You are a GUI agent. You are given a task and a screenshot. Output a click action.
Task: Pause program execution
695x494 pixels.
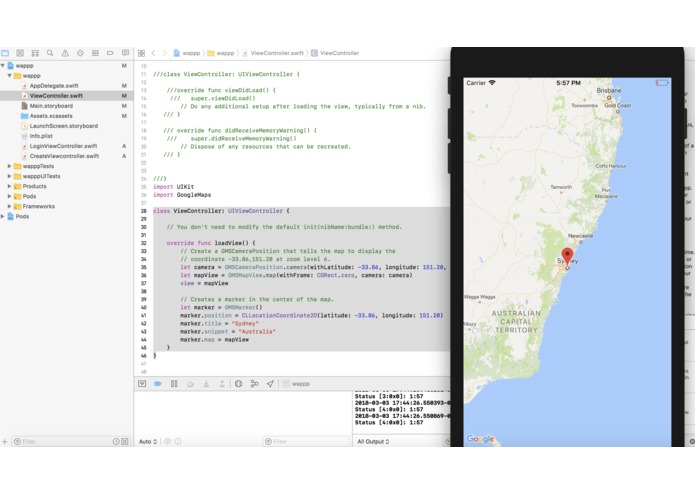pos(174,384)
